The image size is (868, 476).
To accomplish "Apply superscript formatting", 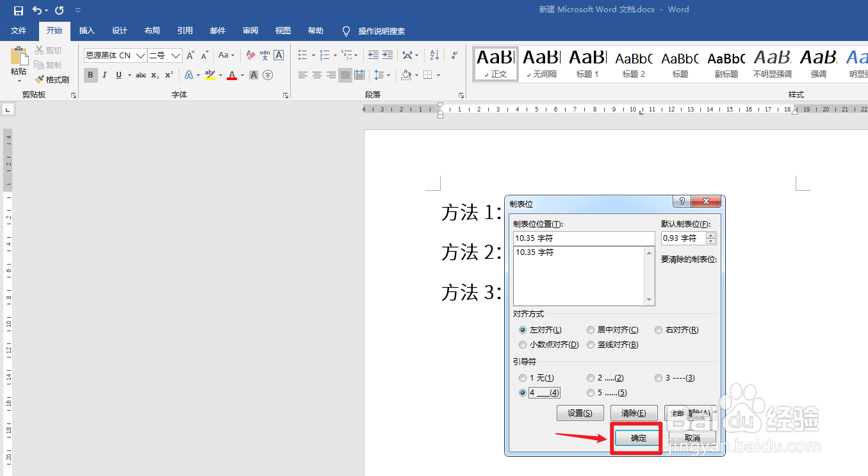I will (x=169, y=75).
